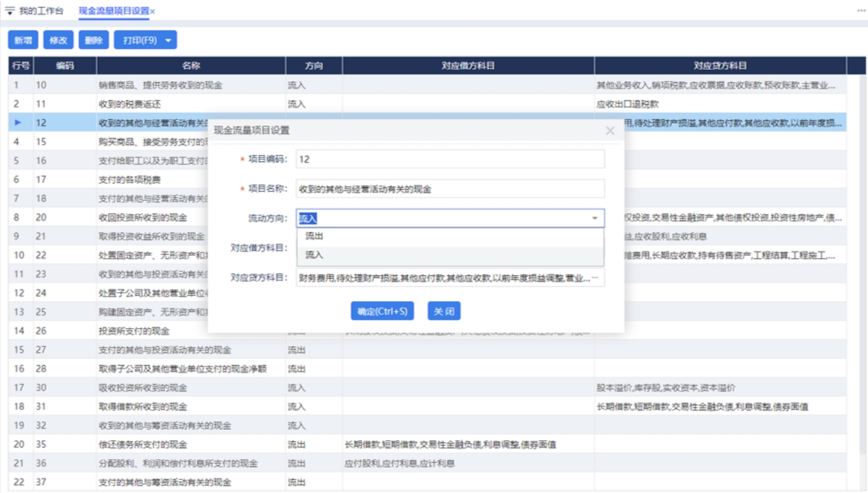Select row 收到的其他与筹资活动有关的现金
This screenshot has height=493, width=868.
(427, 425)
